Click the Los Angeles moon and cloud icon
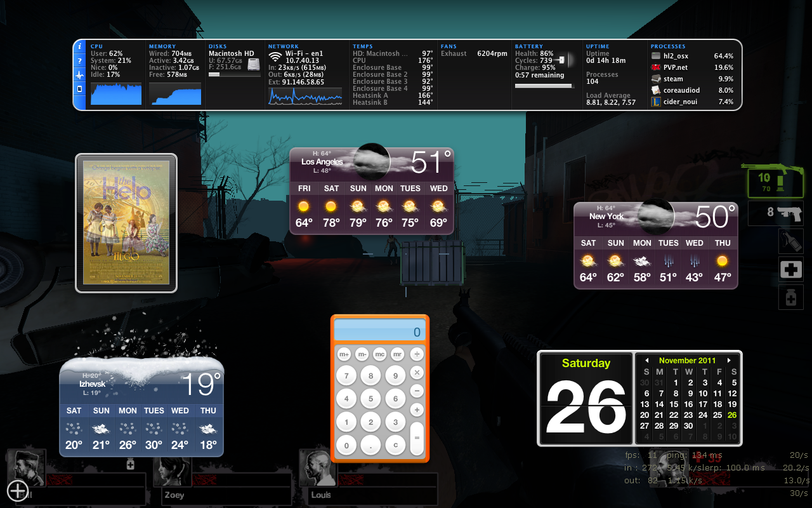Image resolution: width=812 pixels, height=508 pixels. tap(373, 161)
